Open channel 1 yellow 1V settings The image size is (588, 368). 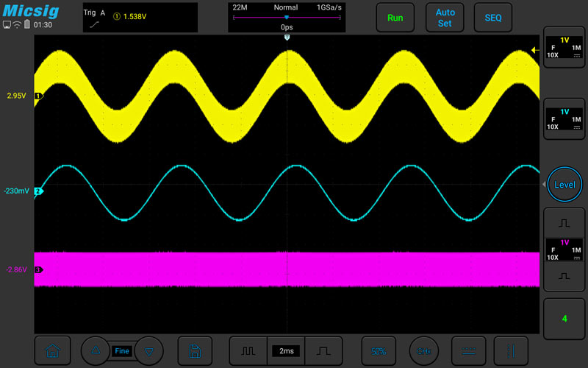click(x=564, y=47)
